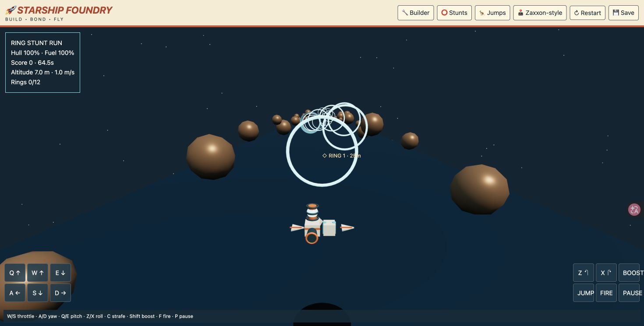Tap the W throttle-up control key
The image size is (644, 326).
click(x=38, y=273)
